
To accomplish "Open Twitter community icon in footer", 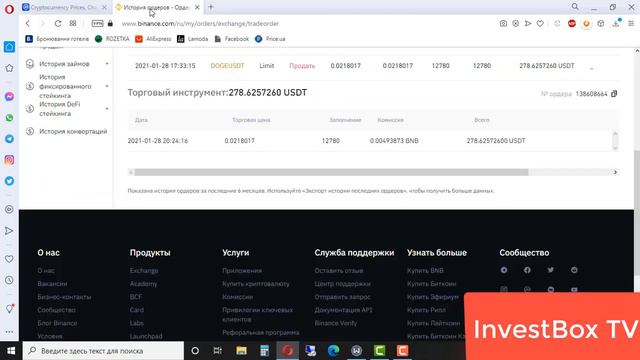I will pos(551,270).
